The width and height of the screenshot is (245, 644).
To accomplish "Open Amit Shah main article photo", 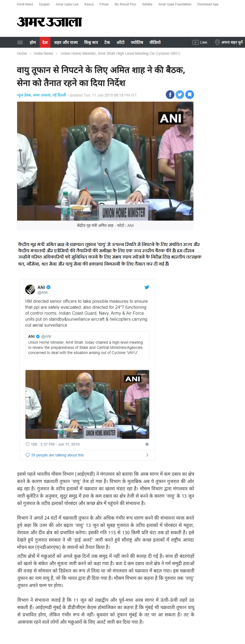I will pyautogui.click(x=105, y=161).
